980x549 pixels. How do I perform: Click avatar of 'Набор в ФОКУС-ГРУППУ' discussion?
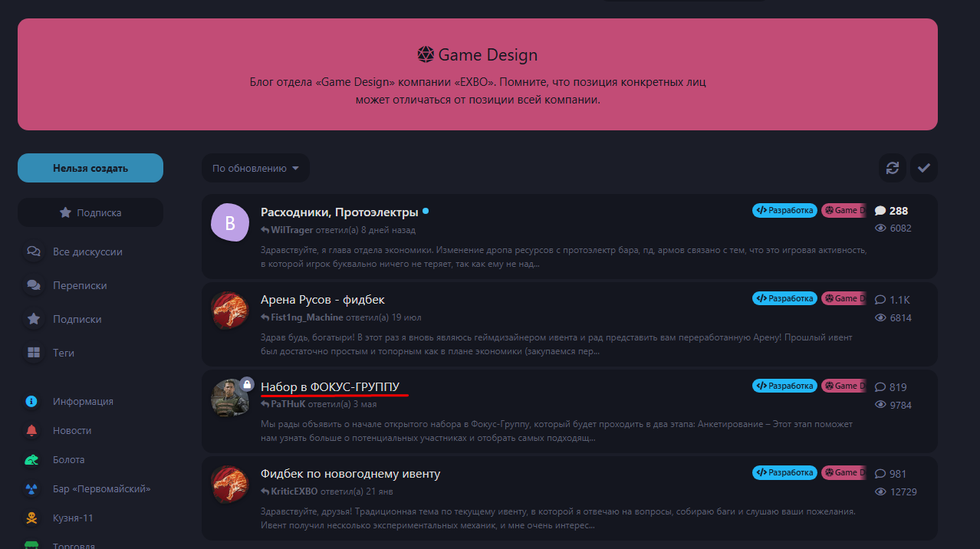click(x=230, y=398)
